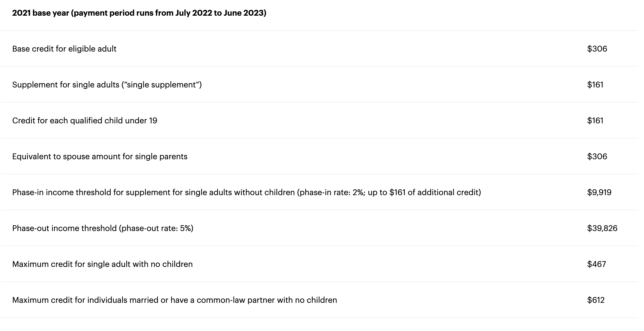Select the $161 qualified child credit value

coord(595,121)
